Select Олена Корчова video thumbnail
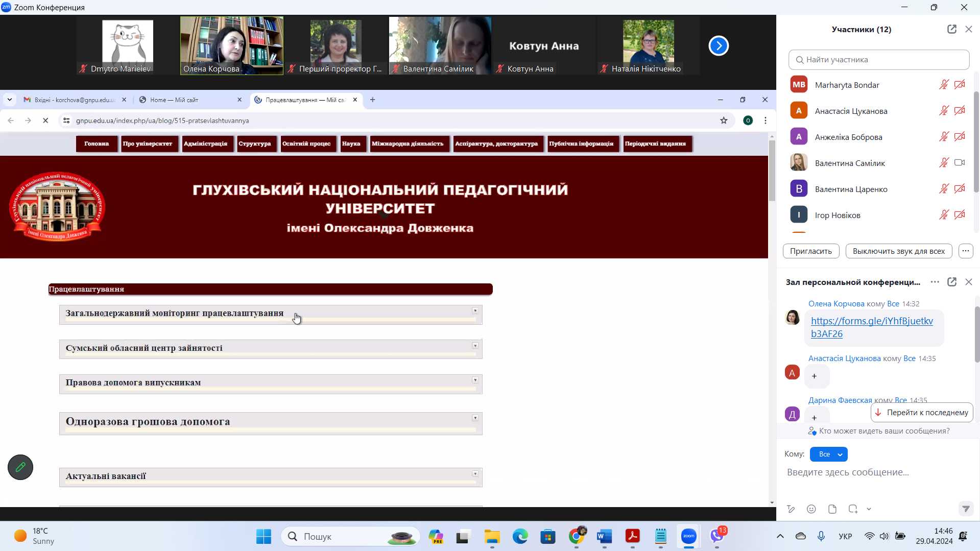The height and width of the screenshot is (551, 980). coord(232,46)
